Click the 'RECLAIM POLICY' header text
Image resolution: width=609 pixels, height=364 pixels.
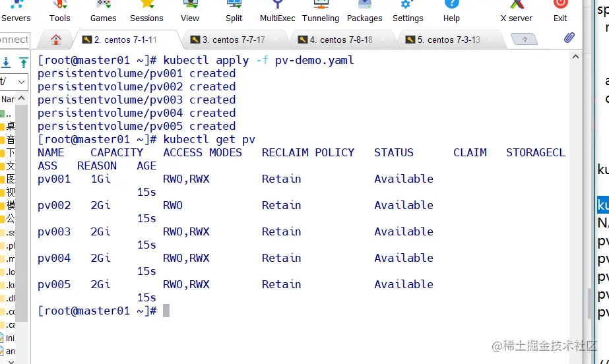pyautogui.click(x=308, y=152)
